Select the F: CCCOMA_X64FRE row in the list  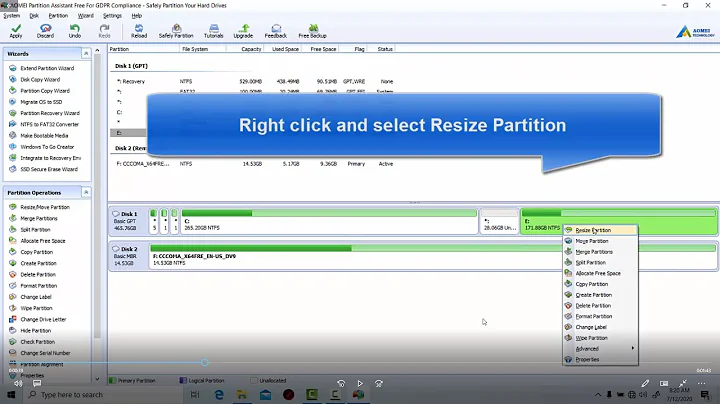coord(255,164)
